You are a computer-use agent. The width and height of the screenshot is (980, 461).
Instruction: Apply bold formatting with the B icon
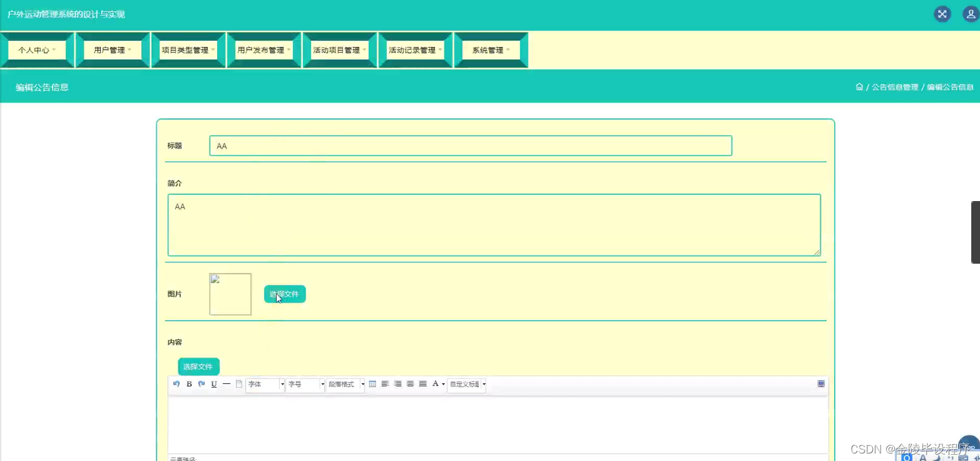[189, 384]
